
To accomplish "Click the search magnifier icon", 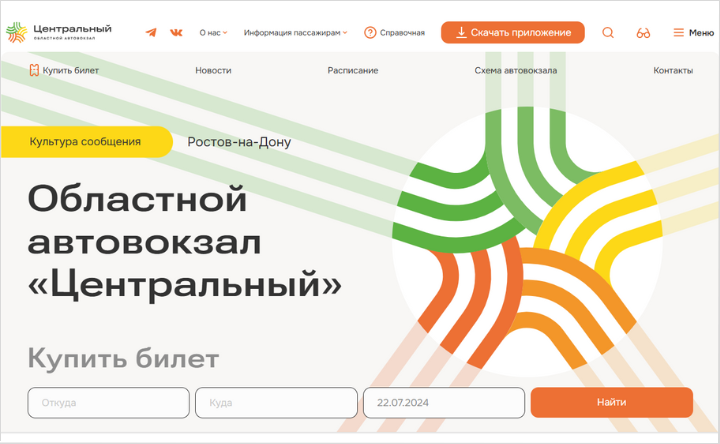I will point(608,33).
